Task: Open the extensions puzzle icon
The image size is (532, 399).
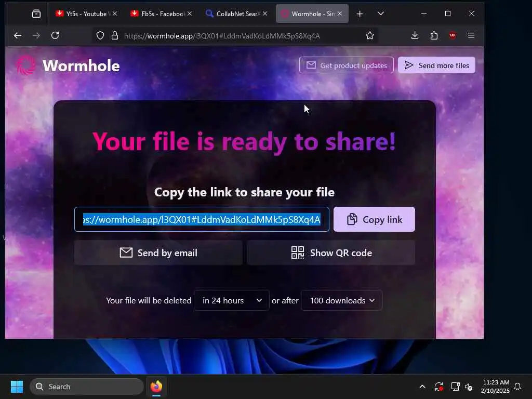Action: [x=434, y=35]
